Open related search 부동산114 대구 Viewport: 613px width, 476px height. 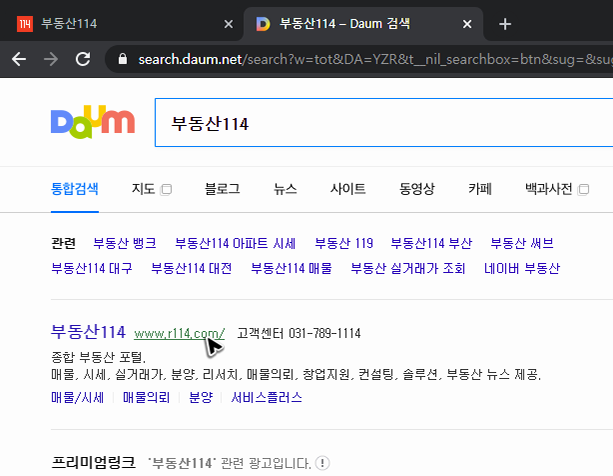[x=92, y=268]
